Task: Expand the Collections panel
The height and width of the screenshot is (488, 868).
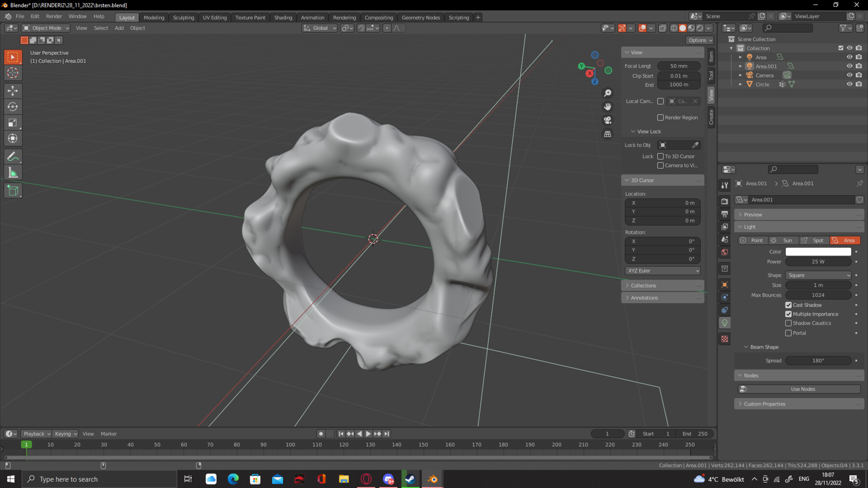Action: click(x=643, y=285)
